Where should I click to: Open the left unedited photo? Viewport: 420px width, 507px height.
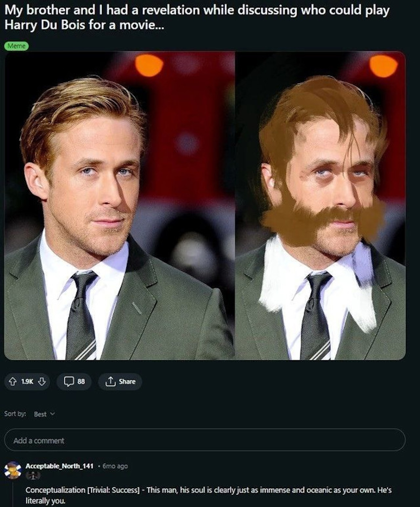119,205
